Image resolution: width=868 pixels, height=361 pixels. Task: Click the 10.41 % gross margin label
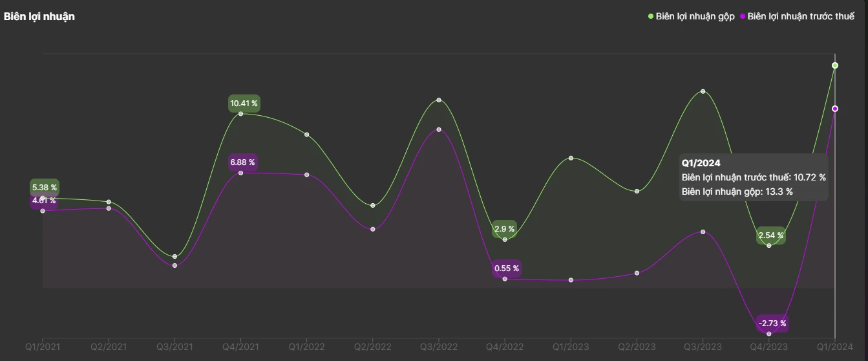tap(244, 104)
